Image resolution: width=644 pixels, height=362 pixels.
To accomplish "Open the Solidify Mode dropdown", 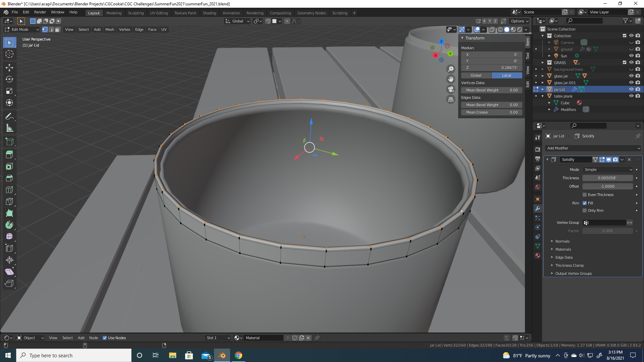I will [x=607, y=170].
